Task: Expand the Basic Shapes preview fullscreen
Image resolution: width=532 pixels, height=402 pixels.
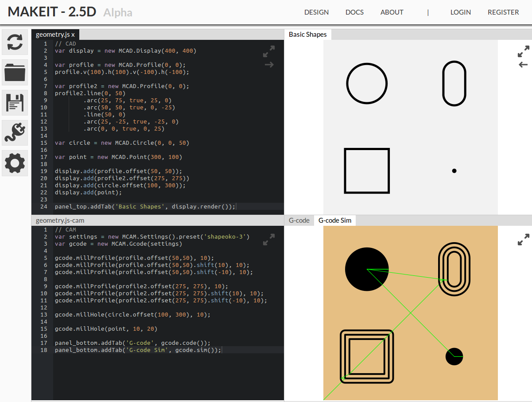Action: click(x=523, y=51)
